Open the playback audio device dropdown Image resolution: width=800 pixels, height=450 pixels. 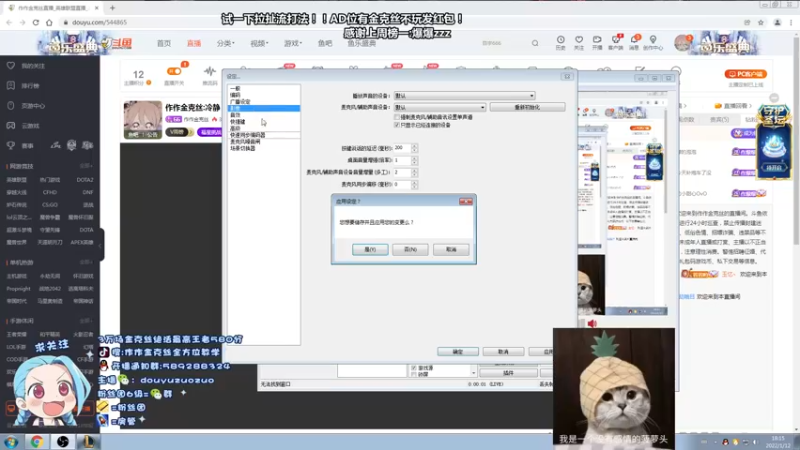464,95
